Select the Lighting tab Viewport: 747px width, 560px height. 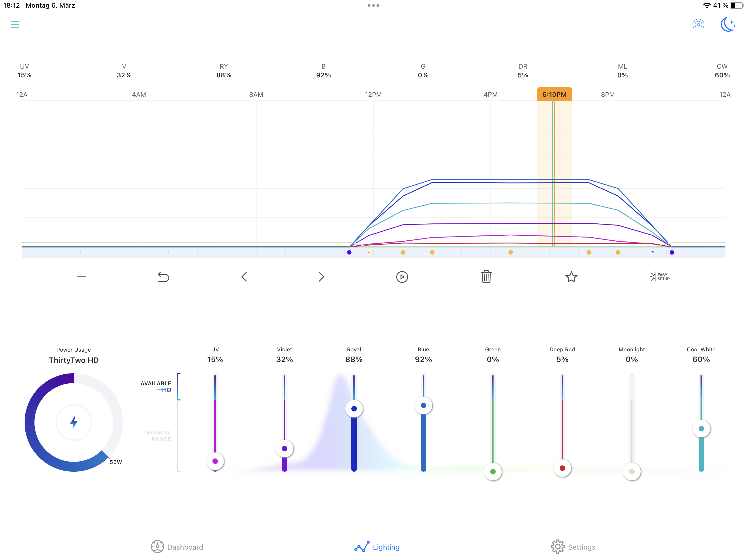[x=377, y=547]
